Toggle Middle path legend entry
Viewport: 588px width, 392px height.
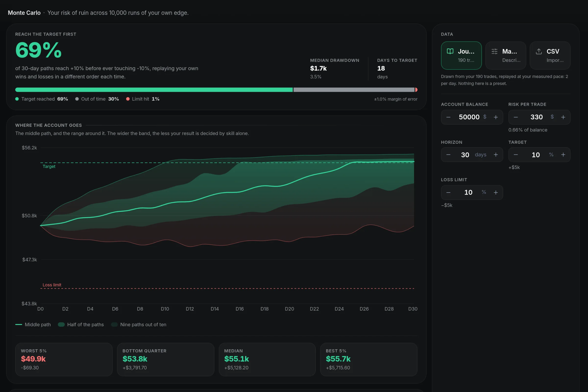pyautogui.click(x=33, y=325)
